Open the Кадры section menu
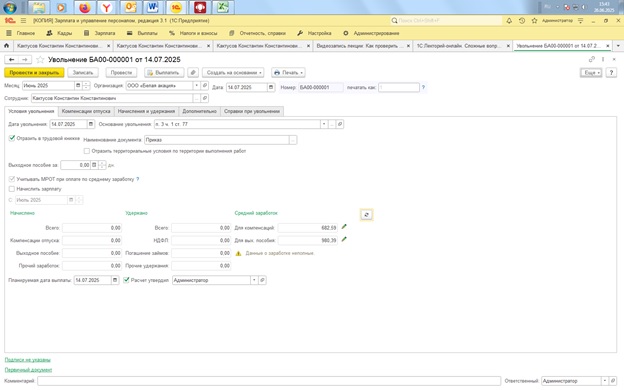Viewport: 624px width, 390px height. click(59, 33)
